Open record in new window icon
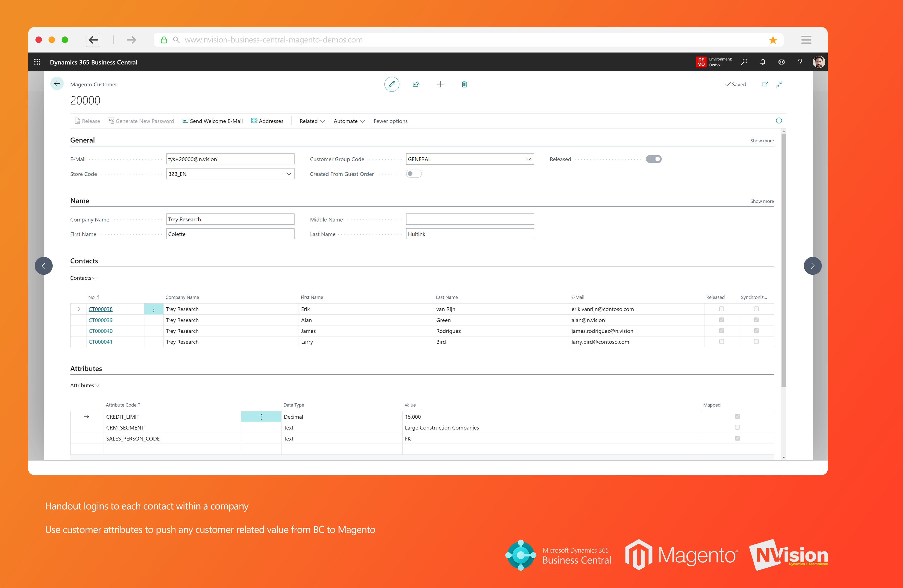The width and height of the screenshot is (903, 588). tap(765, 84)
